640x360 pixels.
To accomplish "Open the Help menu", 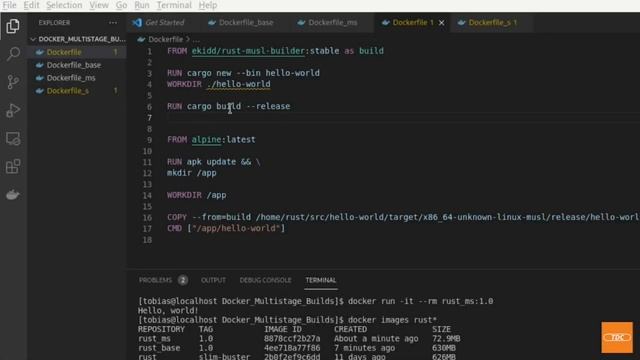I will [208, 5].
